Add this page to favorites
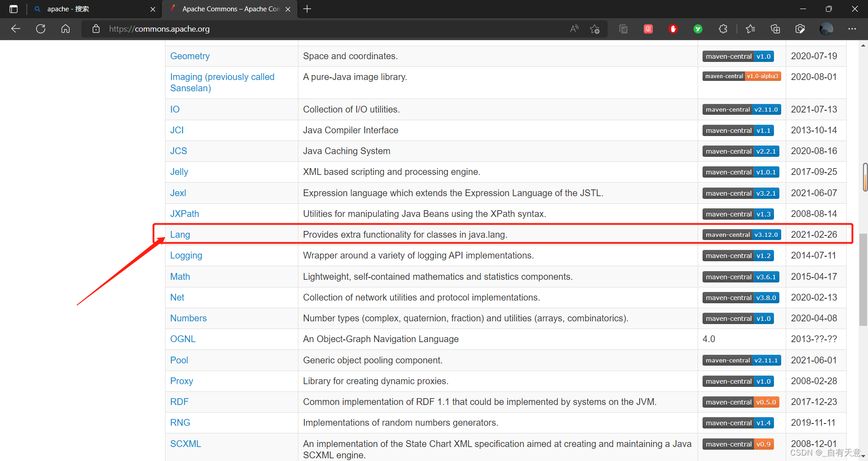Image resolution: width=868 pixels, height=461 pixels. tap(594, 29)
